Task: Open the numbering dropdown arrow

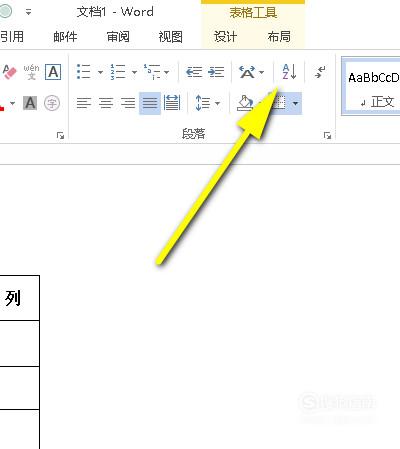Action: point(134,72)
